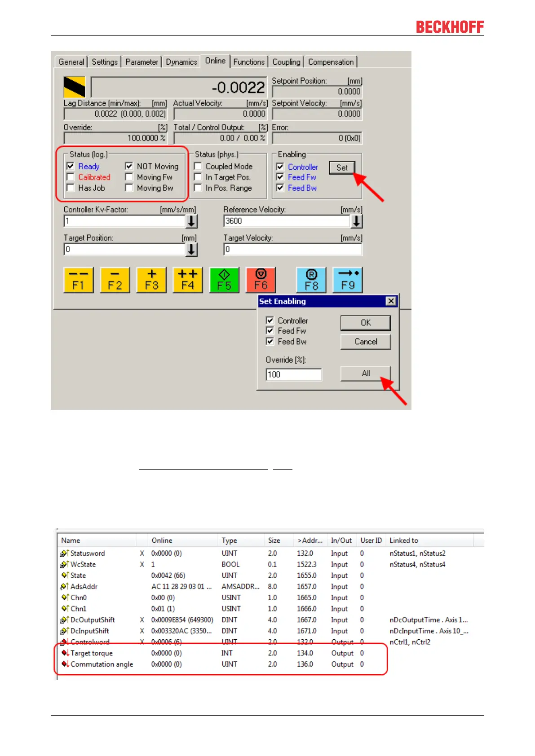This screenshot has width=535, height=756.
Task: Toggle the Has Job checkbox
Action: click(71, 188)
